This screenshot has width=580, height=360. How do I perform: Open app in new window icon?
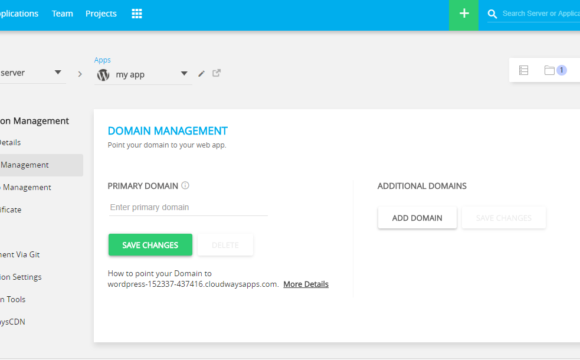216,73
